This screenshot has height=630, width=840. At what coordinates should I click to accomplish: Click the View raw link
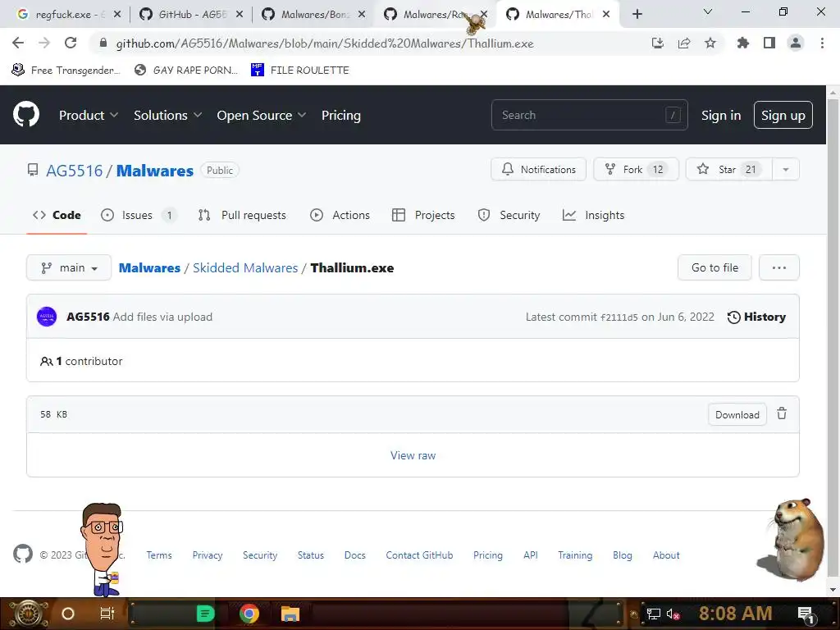pos(413,455)
